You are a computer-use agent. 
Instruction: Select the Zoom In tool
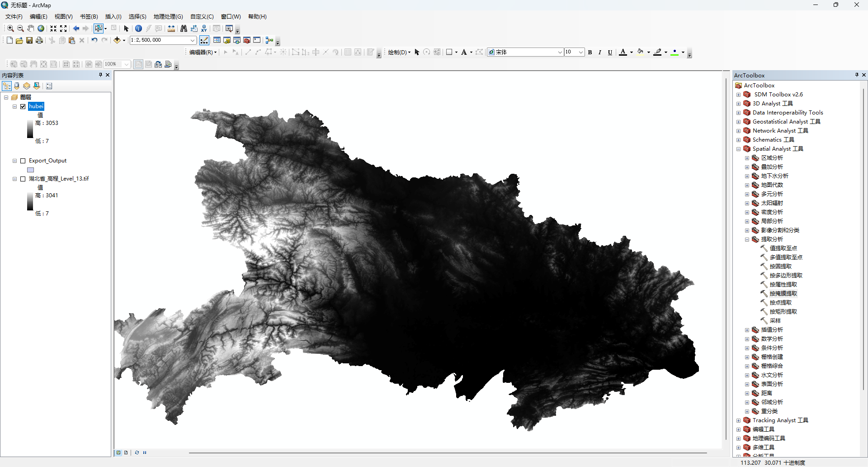tap(10, 29)
